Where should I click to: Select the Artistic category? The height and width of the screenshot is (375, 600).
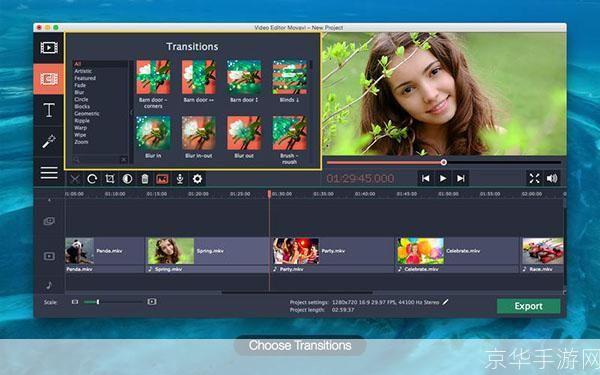coord(83,71)
